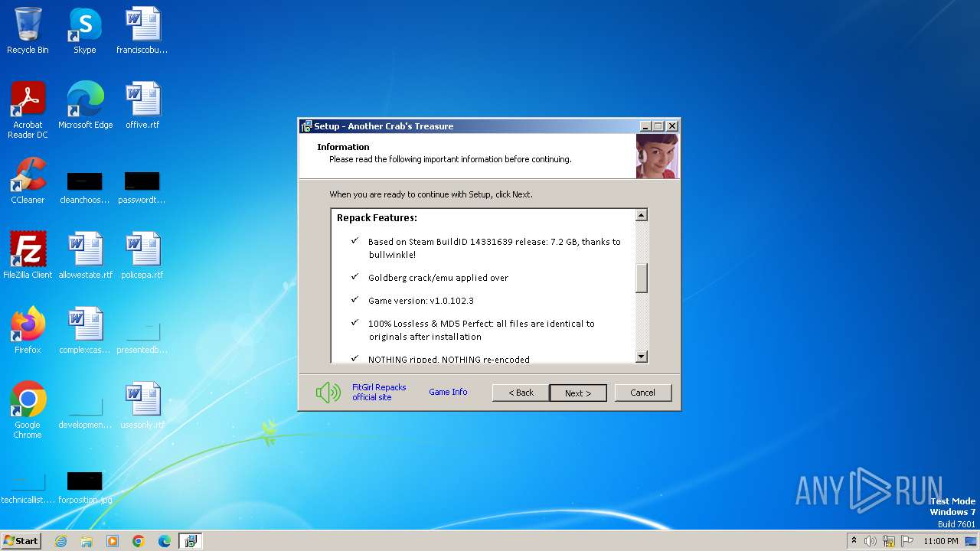Open forposition.jpg image file

coord(85,487)
